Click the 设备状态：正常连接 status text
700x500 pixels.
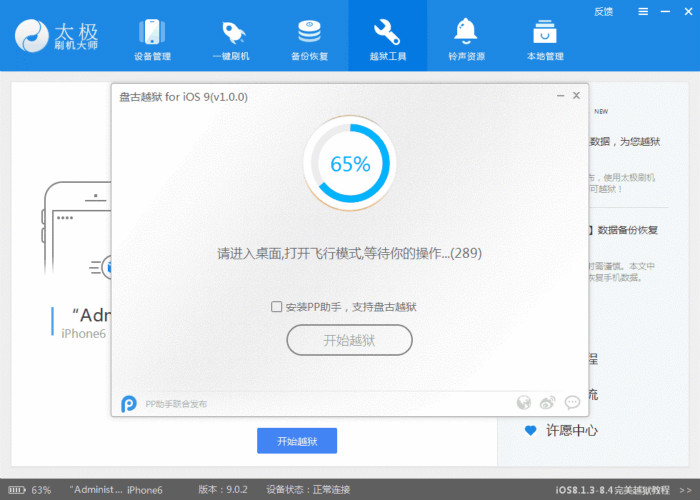pos(308,490)
